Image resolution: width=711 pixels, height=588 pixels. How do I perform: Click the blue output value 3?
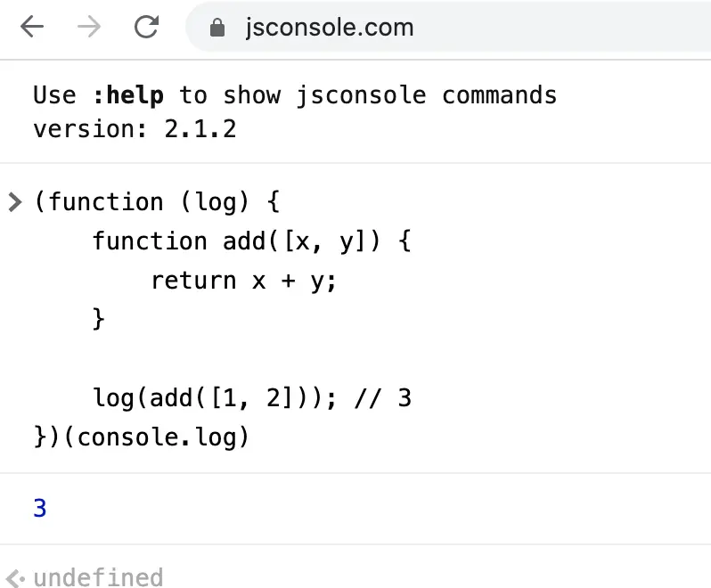coord(40,508)
